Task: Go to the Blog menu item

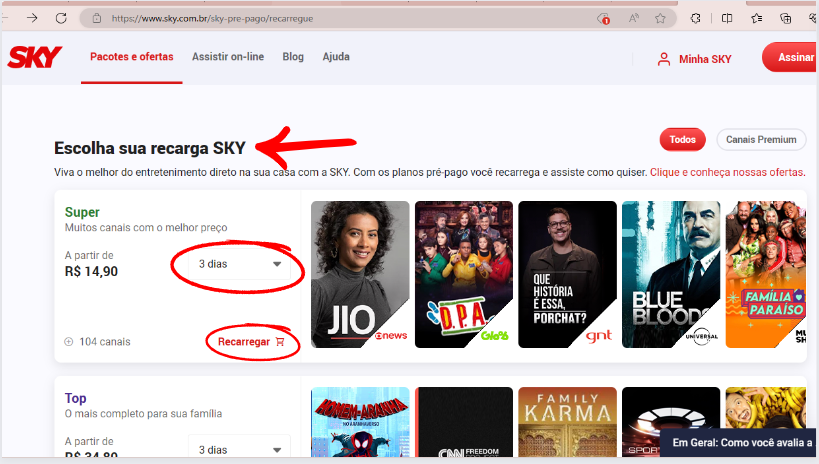Action: tap(293, 57)
